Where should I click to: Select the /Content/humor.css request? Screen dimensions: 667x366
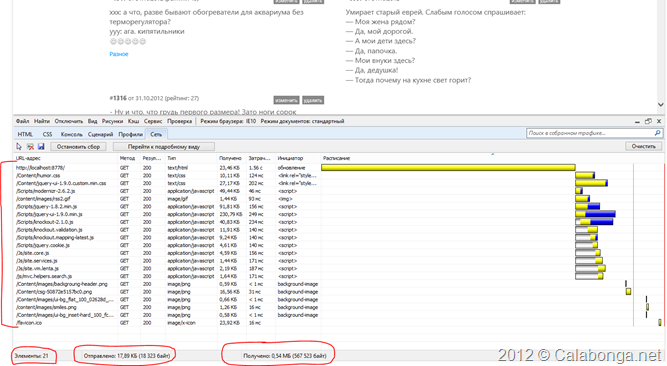[x=38, y=175]
